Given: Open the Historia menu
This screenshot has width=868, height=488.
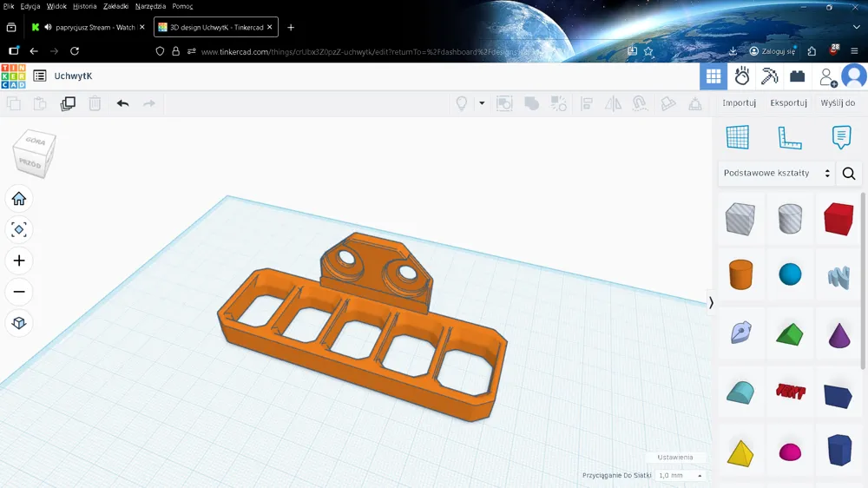Looking at the screenshot, I should 85,6.
